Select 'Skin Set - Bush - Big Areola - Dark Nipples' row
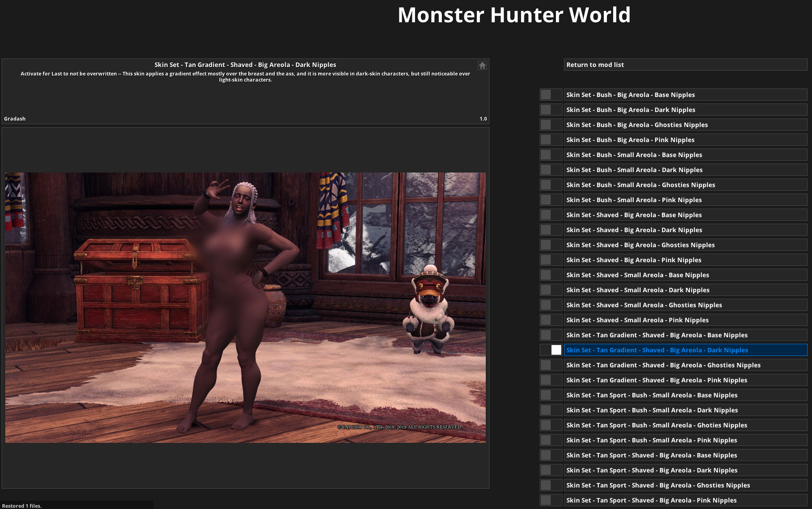Image resolution: width=812 pixels, height=509 pixels. pos(685,110)
